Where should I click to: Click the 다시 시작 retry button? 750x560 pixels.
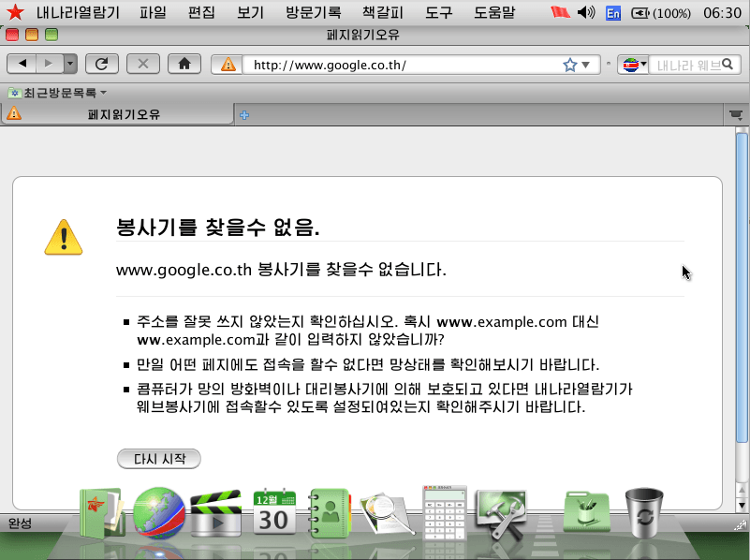[x=159, y=459]
